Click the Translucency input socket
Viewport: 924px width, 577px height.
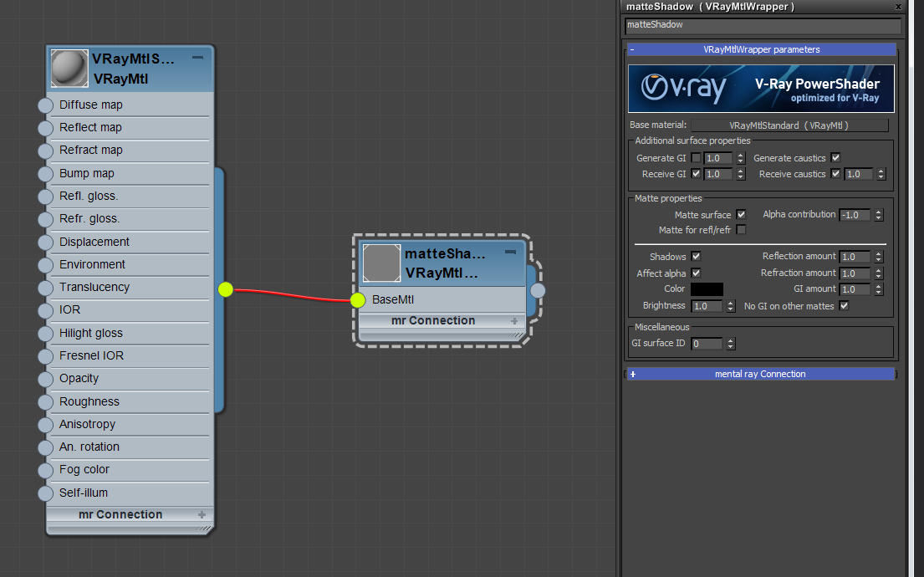point(45,288)
